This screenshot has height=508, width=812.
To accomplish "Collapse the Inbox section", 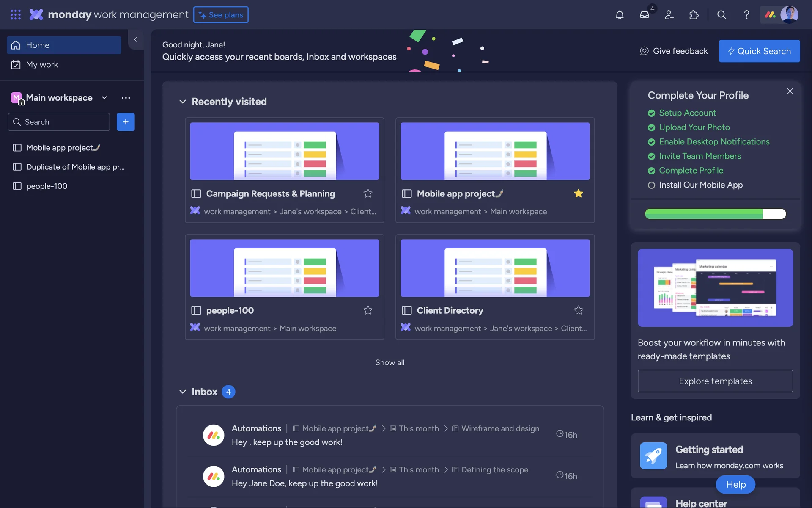I will click(x=183, y=392).
